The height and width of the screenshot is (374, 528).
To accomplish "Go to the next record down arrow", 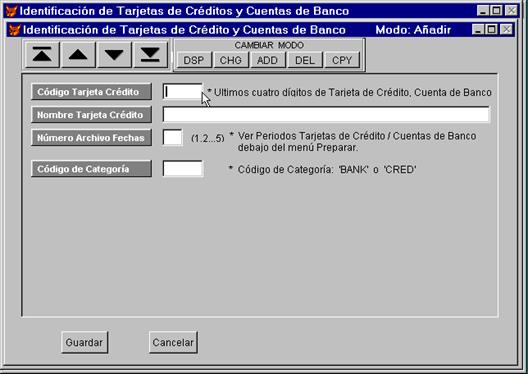I will pyautogui.click(x=114, y=55).
